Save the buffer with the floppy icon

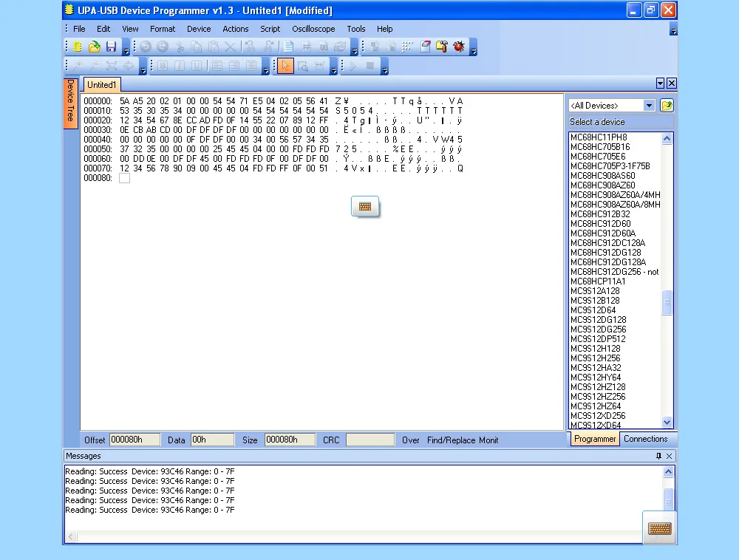[x=112, y=47]
